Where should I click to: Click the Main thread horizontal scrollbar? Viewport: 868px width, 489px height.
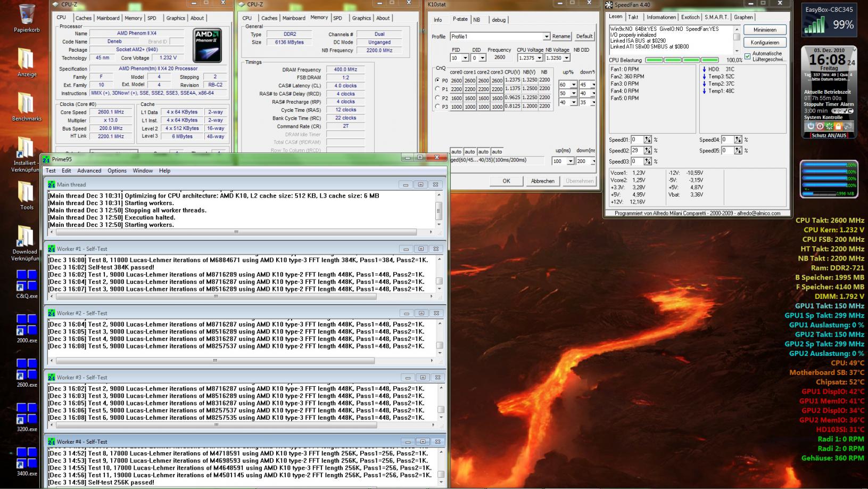click(241, 232)
